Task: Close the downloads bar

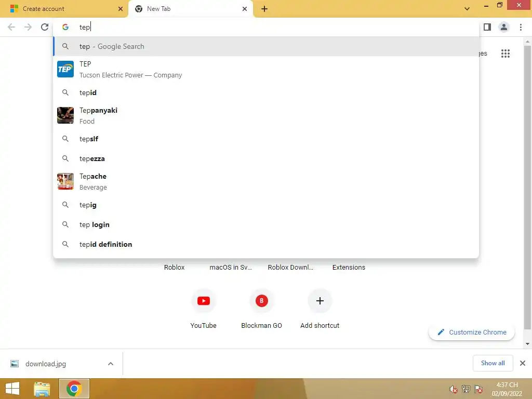Action: pos(523,363)
